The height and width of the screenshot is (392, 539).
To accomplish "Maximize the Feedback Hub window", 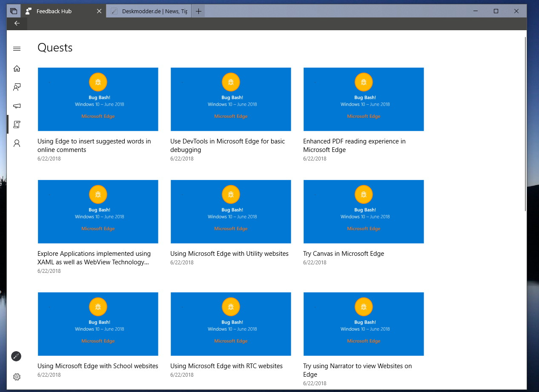I will pyautogui.click(x=496, y=11).
